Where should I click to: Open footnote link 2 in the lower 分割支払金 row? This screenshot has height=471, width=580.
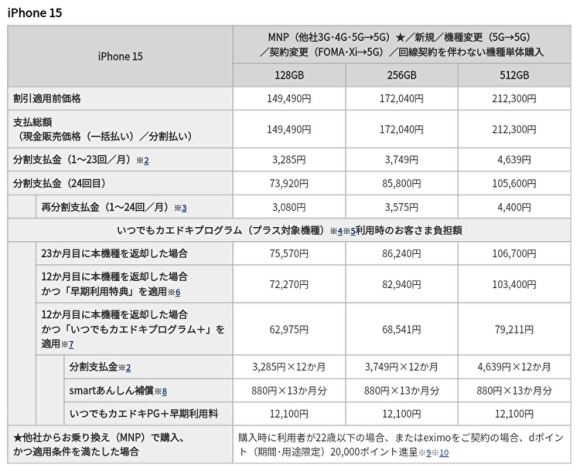(128, 368)
